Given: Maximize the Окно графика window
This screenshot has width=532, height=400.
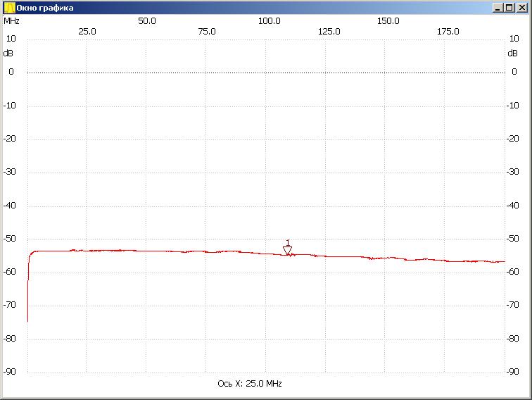Looking at the screenshot, I should coord(509,8).
